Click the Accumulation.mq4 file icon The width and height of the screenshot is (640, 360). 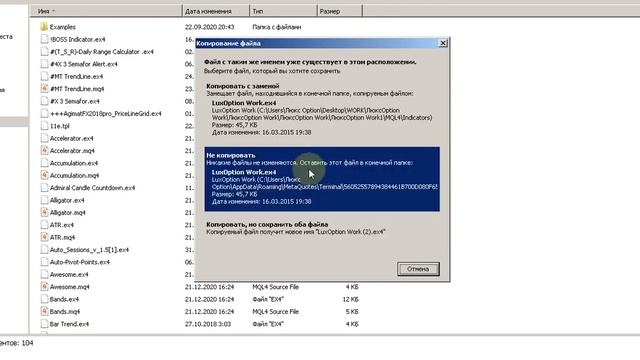(44, 175)
